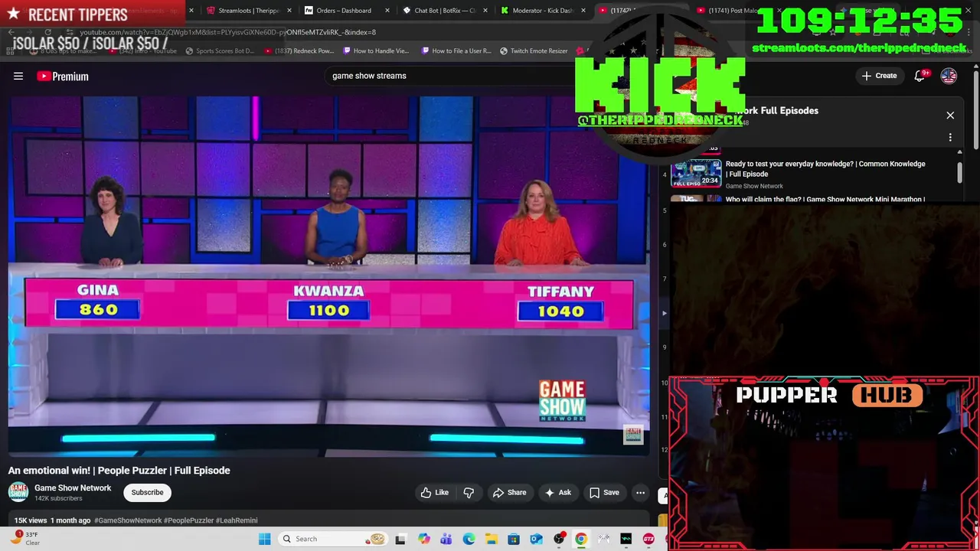
Task: Click the #PeoplePuzzler hashtag
Action: [x=188, y=520]
